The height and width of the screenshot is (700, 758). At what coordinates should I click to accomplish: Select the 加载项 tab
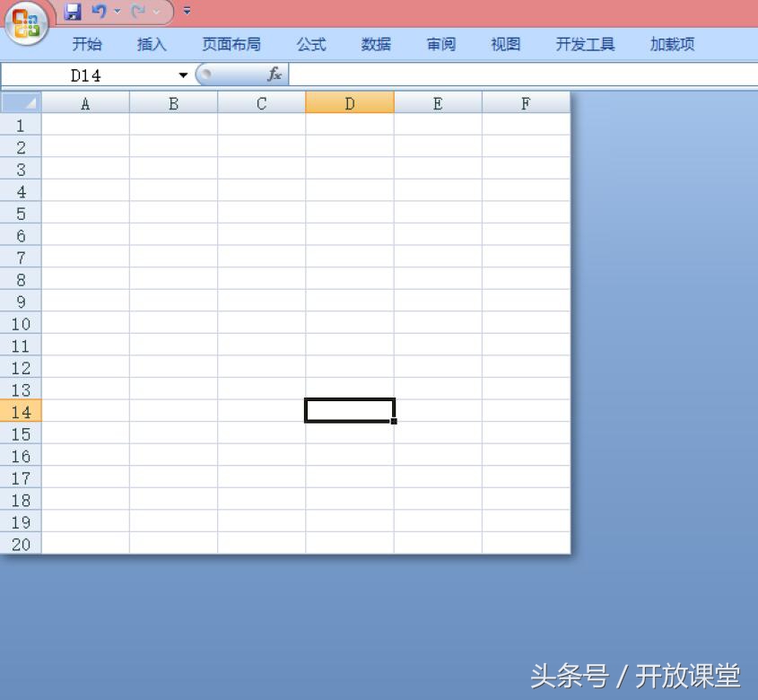coord(672,44)
